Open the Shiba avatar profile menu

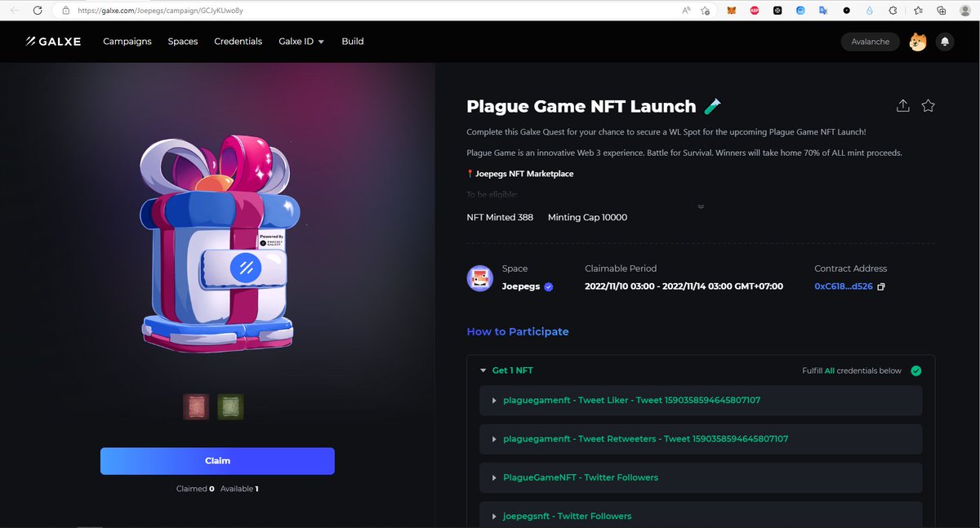tap(918, 42)
